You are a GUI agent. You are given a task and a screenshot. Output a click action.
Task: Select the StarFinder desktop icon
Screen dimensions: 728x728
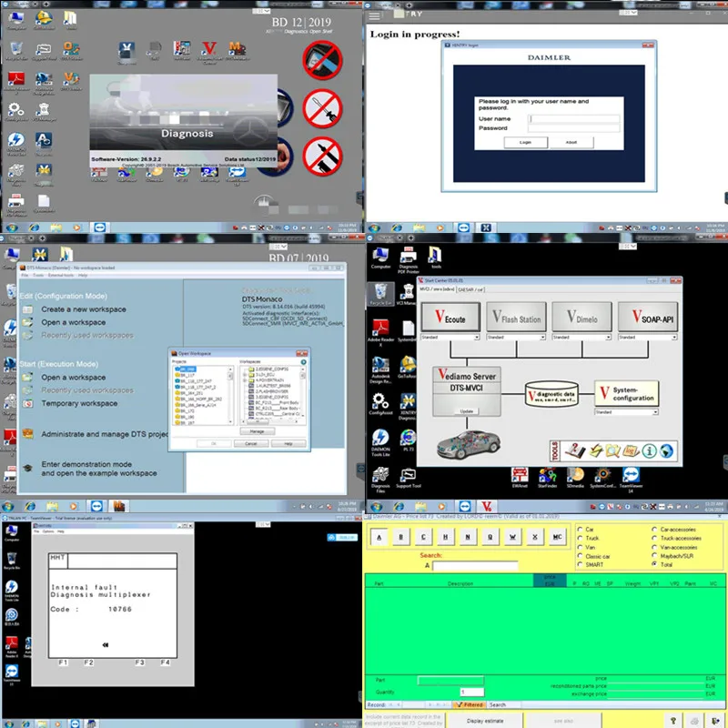pyautogui.click(x=548, y=479)
